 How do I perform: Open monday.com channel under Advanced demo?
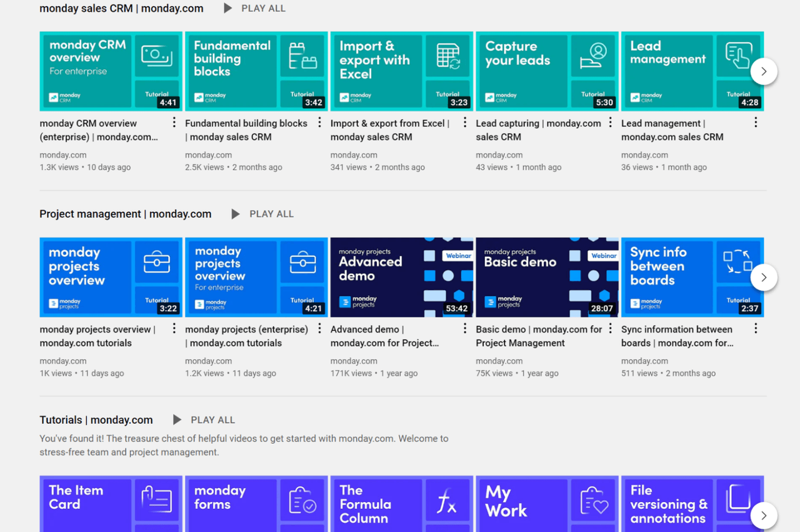pos(354,361)
